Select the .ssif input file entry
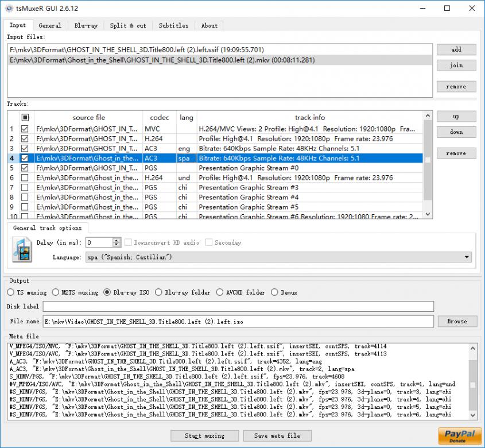The height and width of the screenshot is (448, 485). coord(220,49)
